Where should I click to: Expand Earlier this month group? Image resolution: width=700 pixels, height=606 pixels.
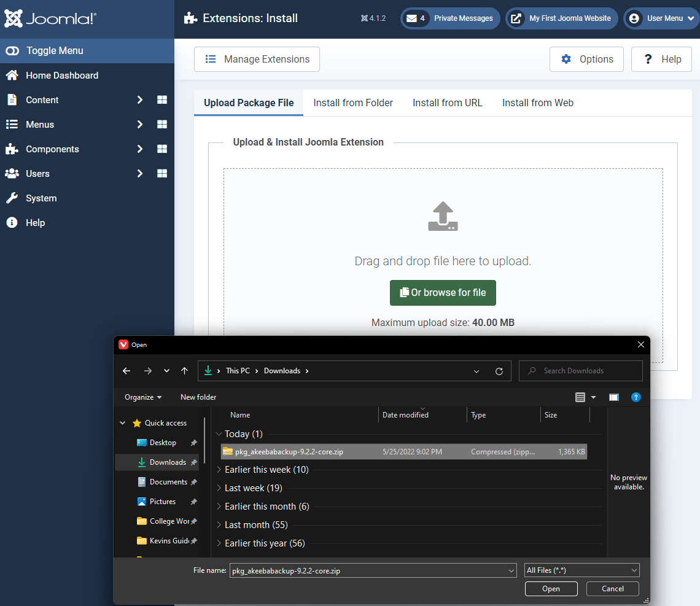coord(219,507)
